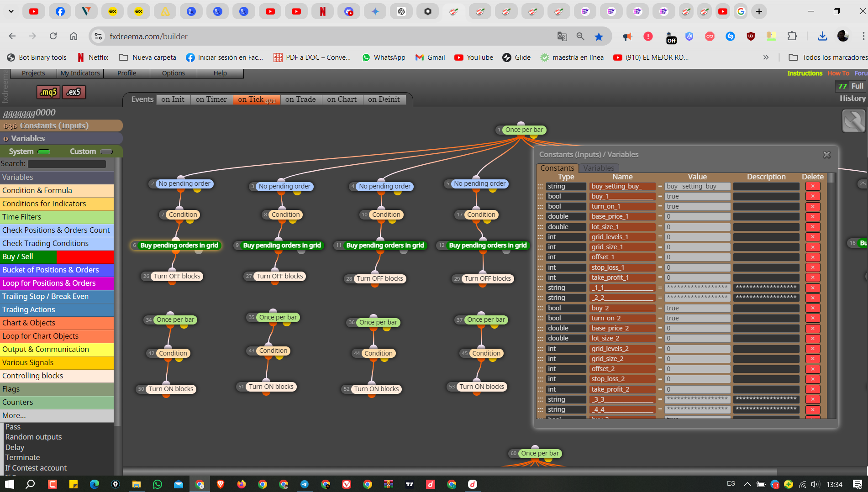Click drag handle of buy_setting_buy row

point(541,186)
